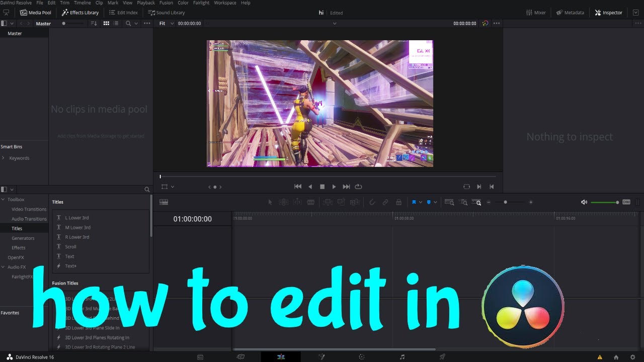Select the Video Transitions category
Viewport: 644px width, 362px height.
29,209
